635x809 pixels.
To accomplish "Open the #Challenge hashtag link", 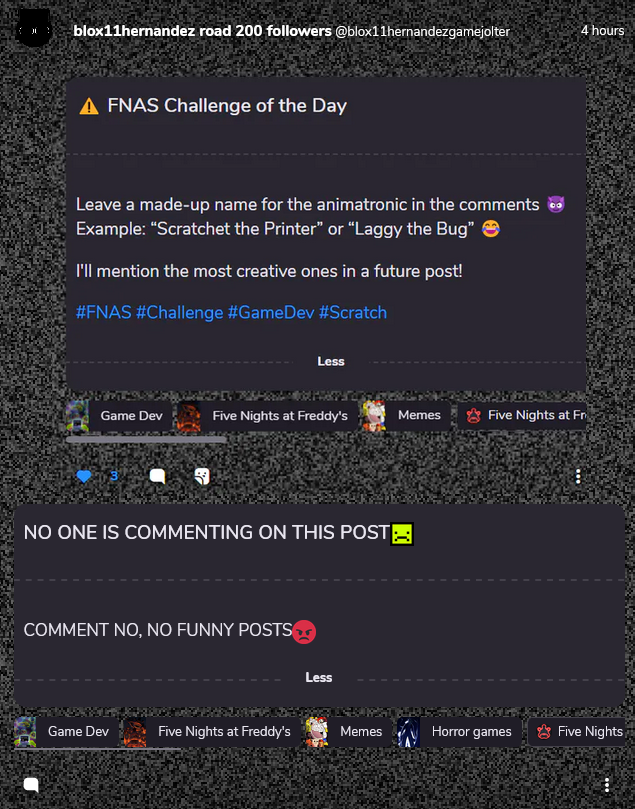I will 179,312.
